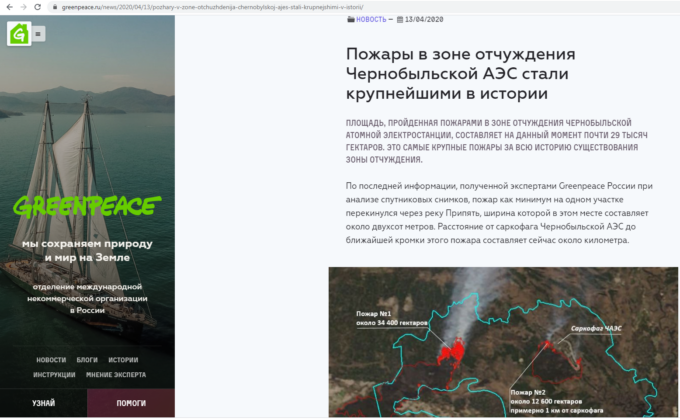
Task: Click the uppercase lead paragraph beginning 'ПЛОЩАДЬ'
Action: 497,141
